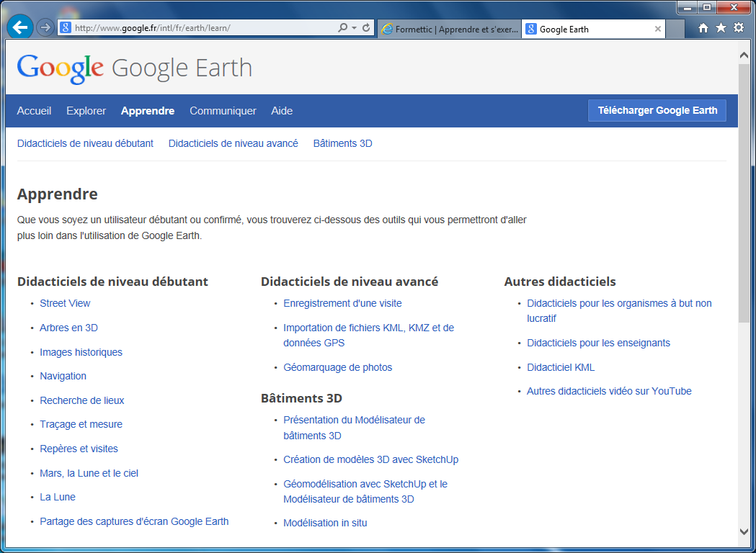Viewport: 756px width, 553px height.
Task: Open Présentation du Modélisateur de bâtiments 3D
Action: [355, 428]
